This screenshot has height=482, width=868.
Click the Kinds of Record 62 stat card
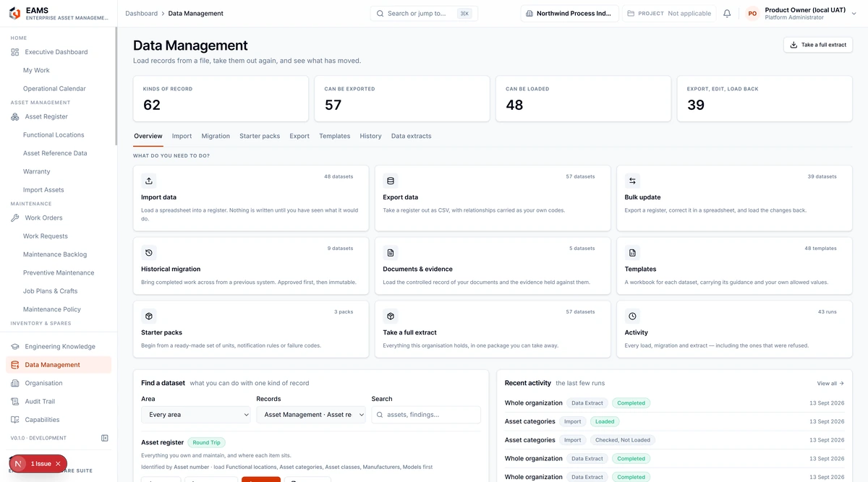[221, 98]
